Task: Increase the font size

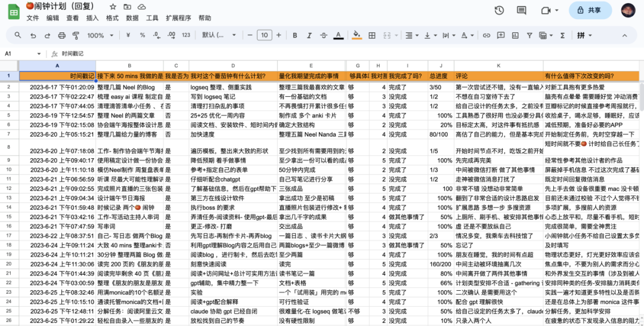Action: [278, 35]
